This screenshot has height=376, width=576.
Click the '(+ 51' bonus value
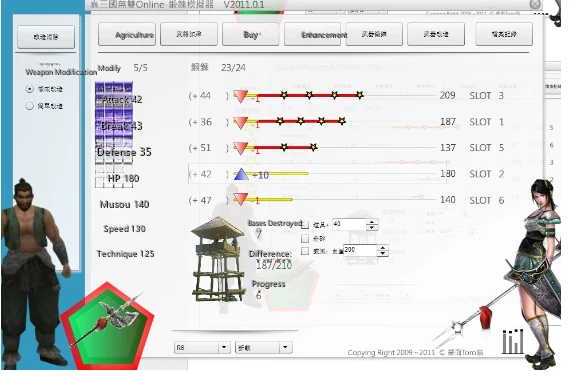[200, 148]
